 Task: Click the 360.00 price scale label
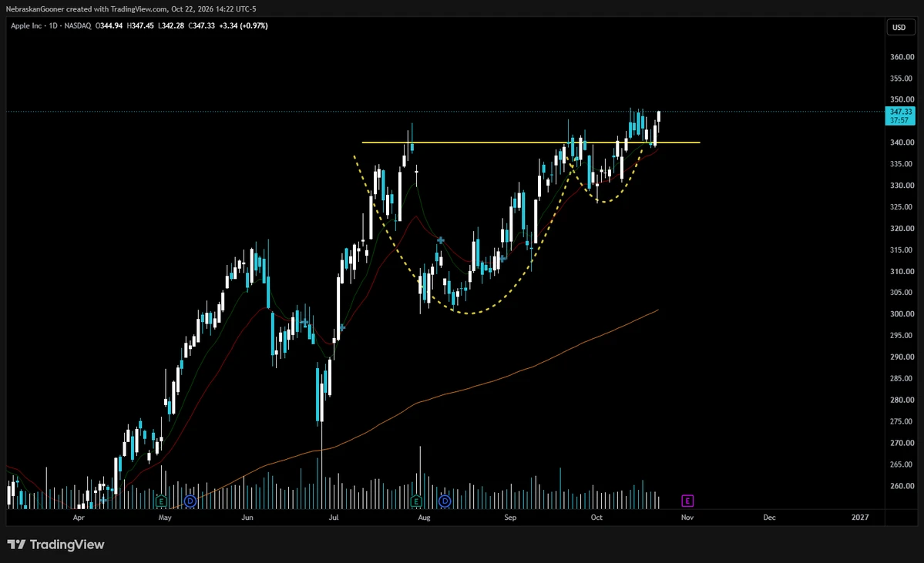click(902, 57)
